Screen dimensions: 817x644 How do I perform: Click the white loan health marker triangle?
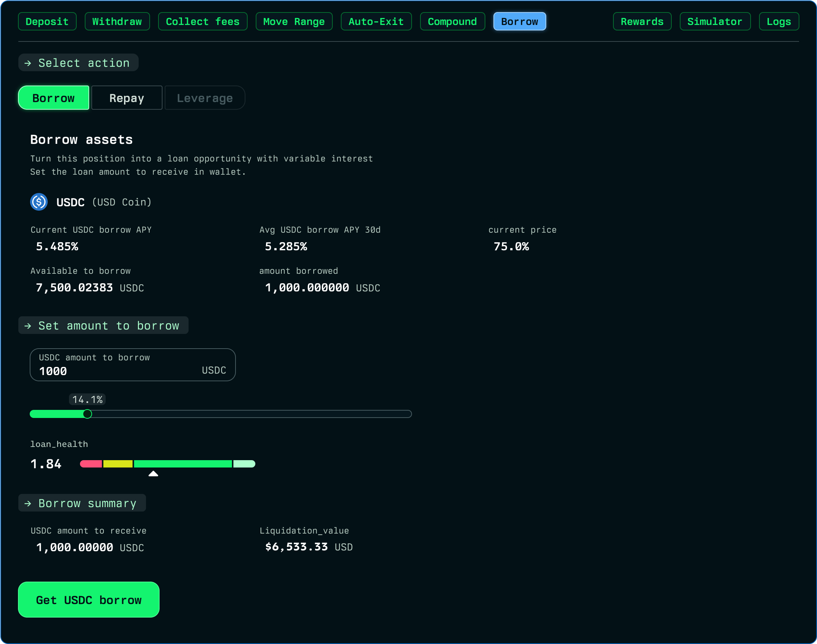tap(153, 474)
